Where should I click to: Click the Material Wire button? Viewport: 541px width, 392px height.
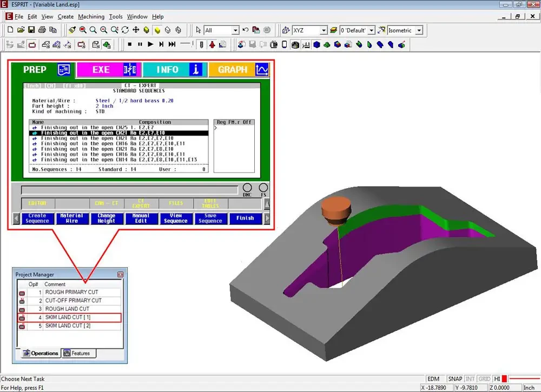pos(72,218)
